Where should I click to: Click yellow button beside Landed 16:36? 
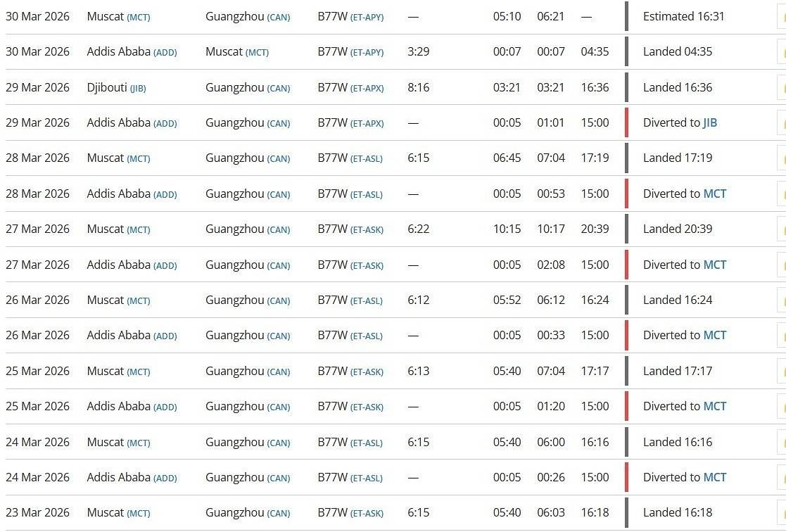tap(782, 88)
